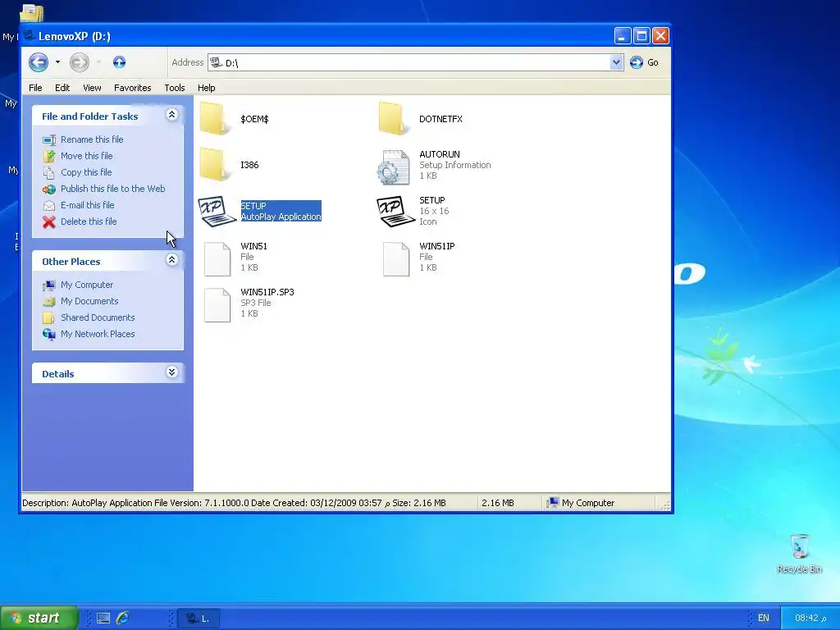This screenshot has width=840, height=630.
Task: Click the LenovoXP taskbar button
Action: 198,619
